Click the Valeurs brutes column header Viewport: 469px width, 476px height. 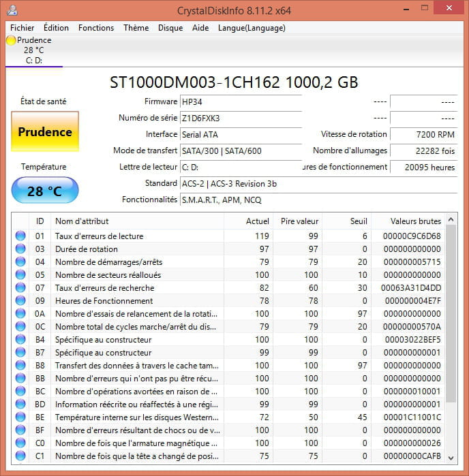[x=415, y=221]
